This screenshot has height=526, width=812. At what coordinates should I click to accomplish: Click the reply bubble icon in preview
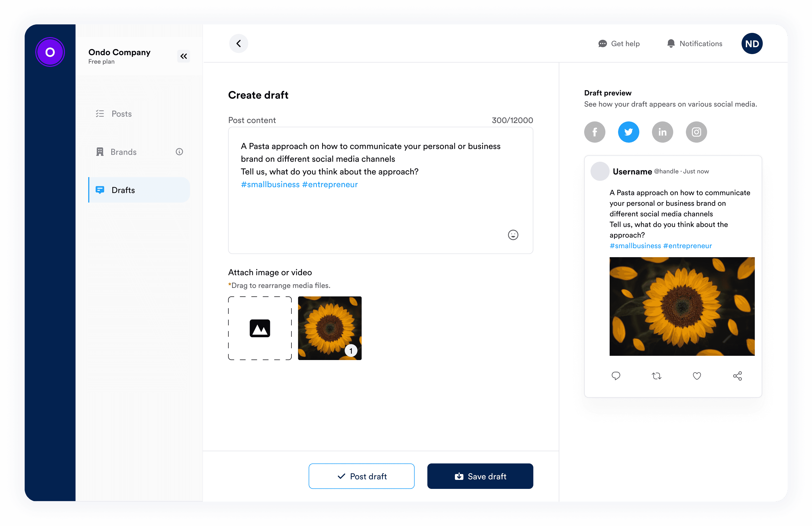[616, 376]
